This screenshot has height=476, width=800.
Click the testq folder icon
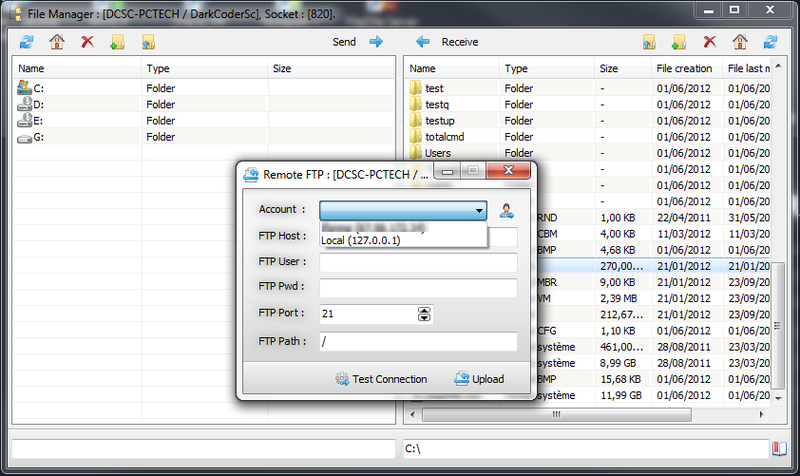tap(415, 104)
